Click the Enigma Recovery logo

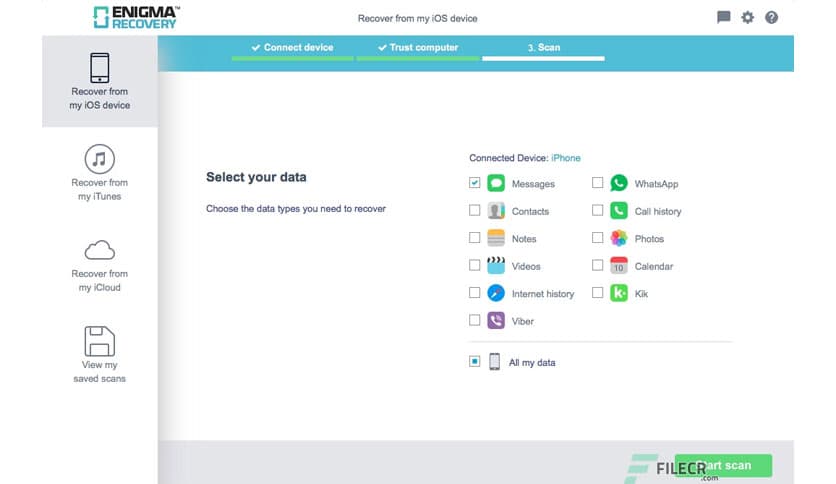136,18
